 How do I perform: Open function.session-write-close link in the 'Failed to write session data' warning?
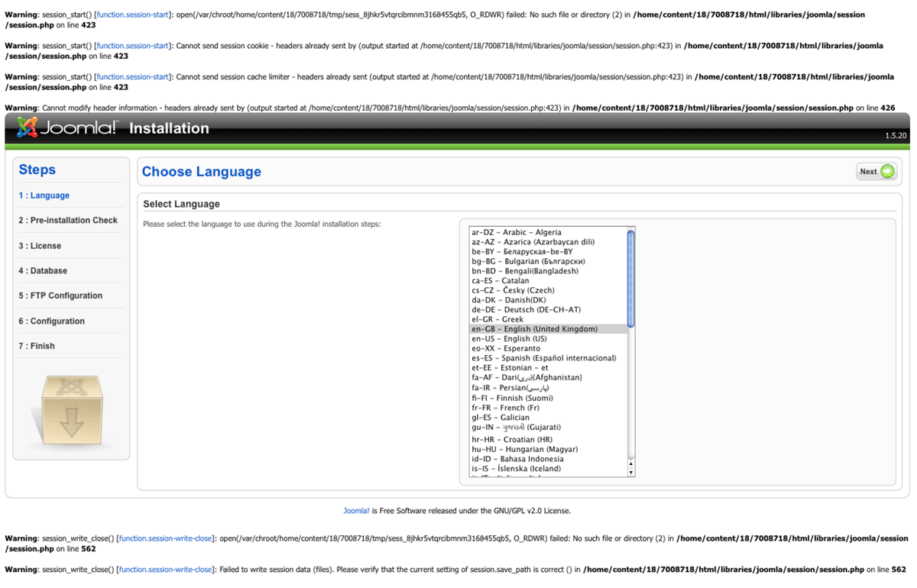[x=165, y=570]
